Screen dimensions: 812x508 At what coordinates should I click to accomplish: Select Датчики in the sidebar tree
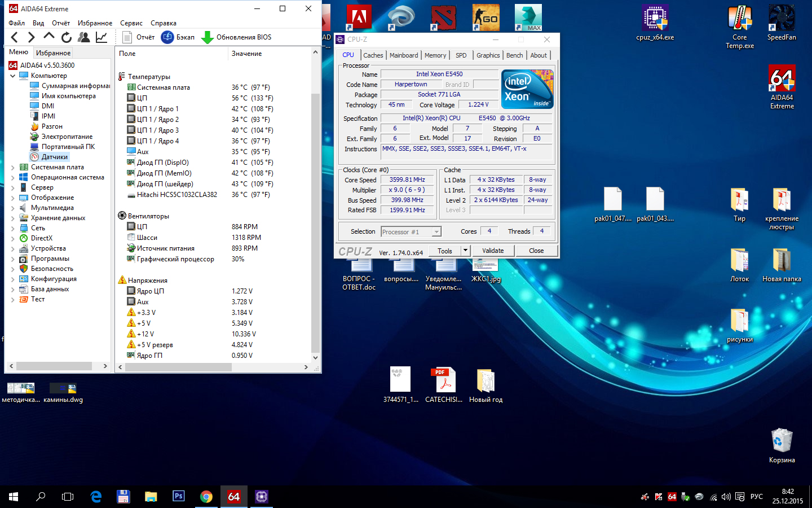click(54, 157)
